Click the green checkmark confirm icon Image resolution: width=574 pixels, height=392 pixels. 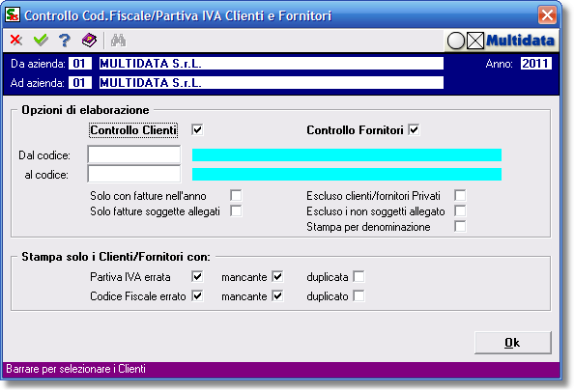coord(41,40)
